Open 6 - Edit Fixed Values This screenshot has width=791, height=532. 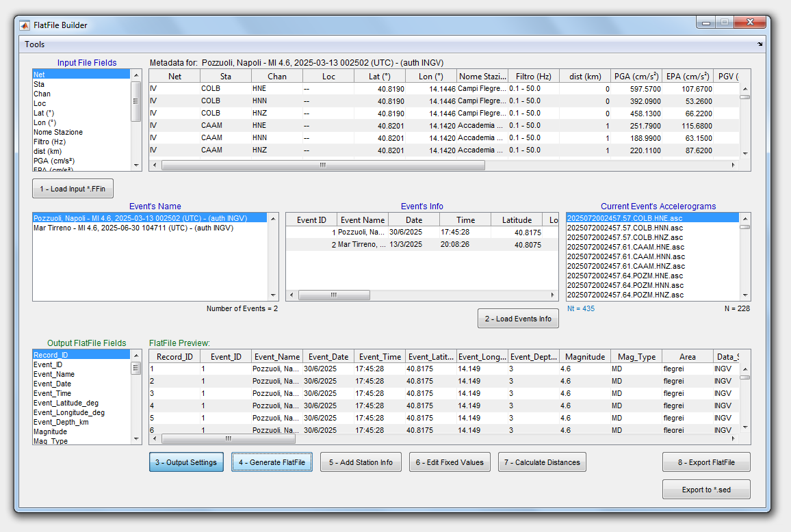coord(450,462)
